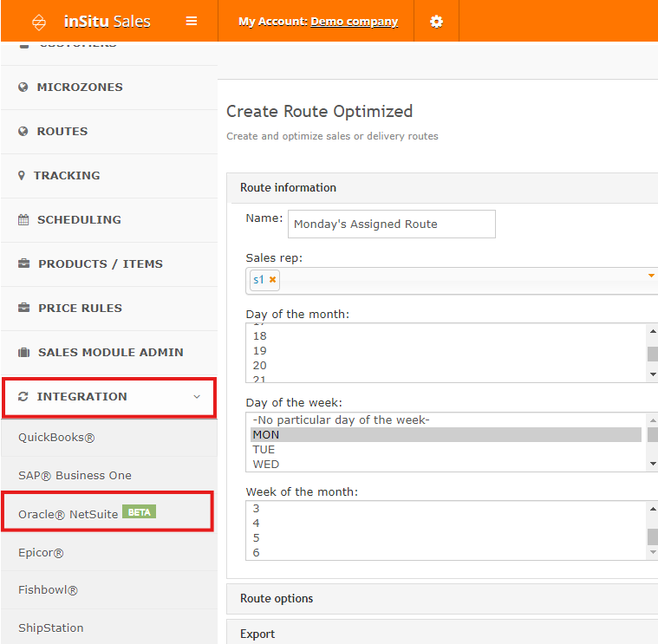Screen dimensions: 658x644
Task: Open the Scheduling section
Action: tap(109, 219)
